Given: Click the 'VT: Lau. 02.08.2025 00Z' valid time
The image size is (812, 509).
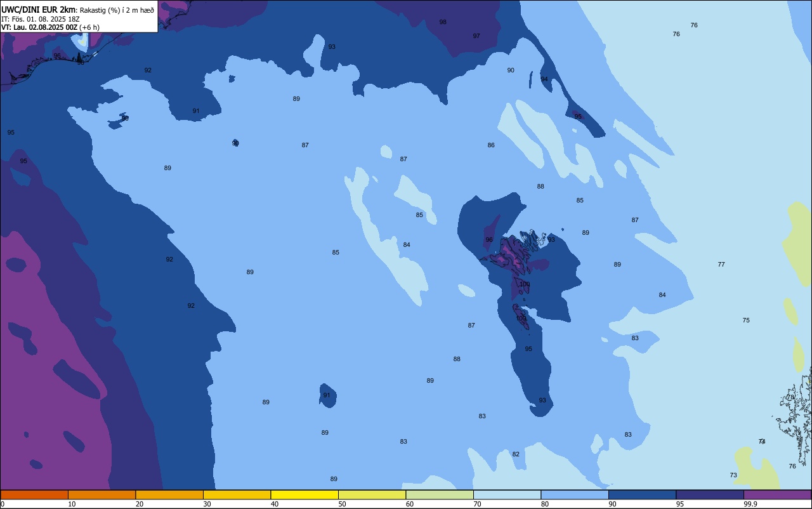Looking at the screenshot, I should 39,27.
